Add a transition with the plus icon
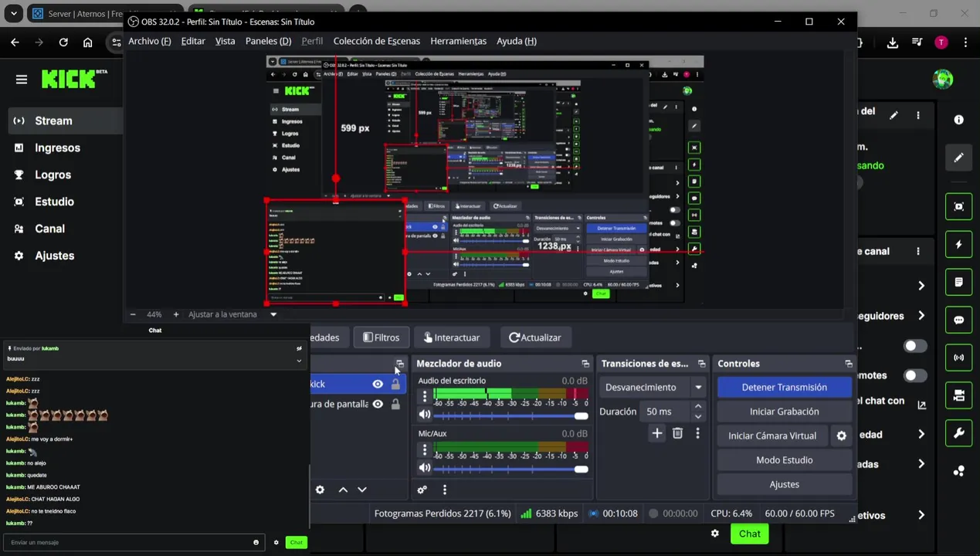The width and height of the screenshot is (980, 556). [x=656, y=433]
